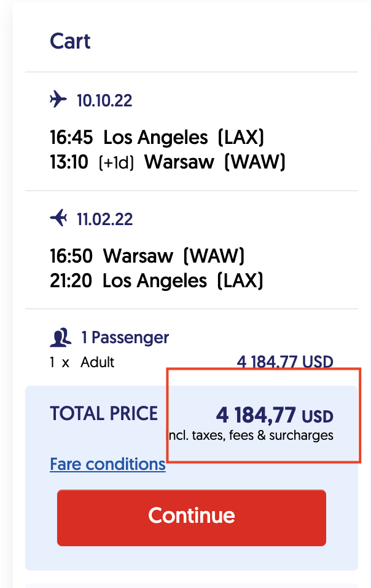Click the USD currency beside the bold total
The height and width of the screenshot is (588, 371).
[x=318, y=417]
